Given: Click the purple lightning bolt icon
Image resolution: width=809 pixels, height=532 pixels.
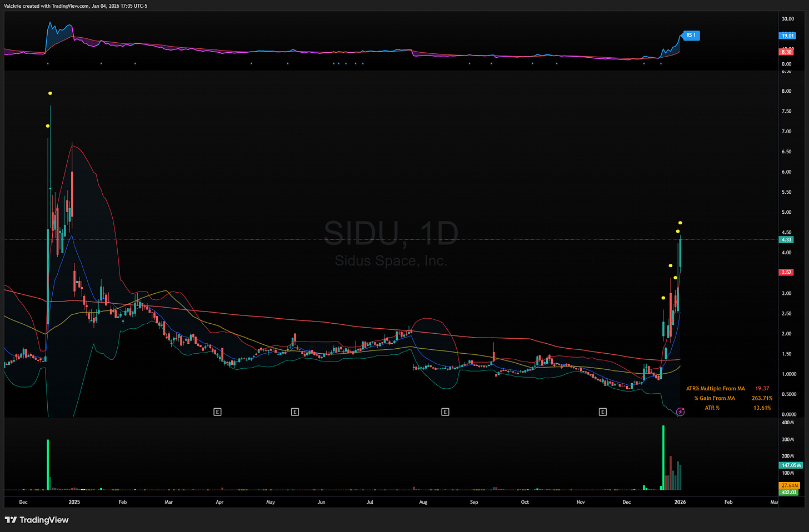Looking at the screenshot, I should (681, 412).
